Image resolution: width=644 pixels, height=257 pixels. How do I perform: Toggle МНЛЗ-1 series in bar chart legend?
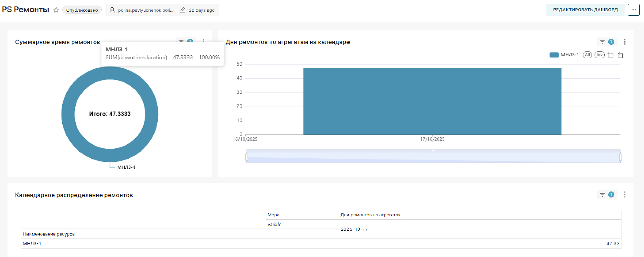click(564, 55)
